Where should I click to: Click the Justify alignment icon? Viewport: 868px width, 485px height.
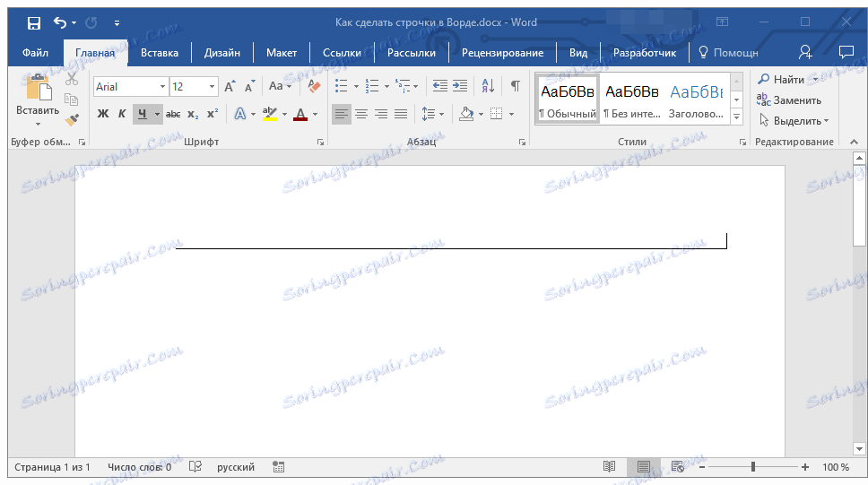tap(401, 114)
